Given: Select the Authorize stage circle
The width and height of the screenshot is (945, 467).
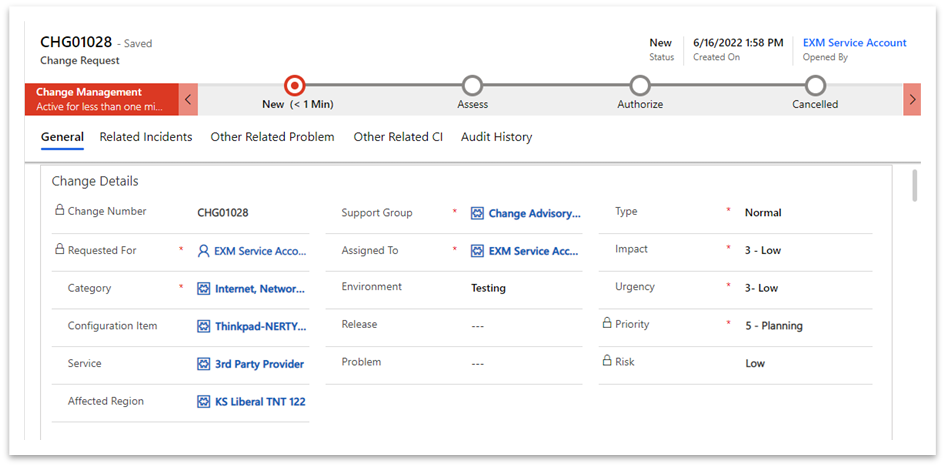Looking at the screenshot, I should point(640,86).
